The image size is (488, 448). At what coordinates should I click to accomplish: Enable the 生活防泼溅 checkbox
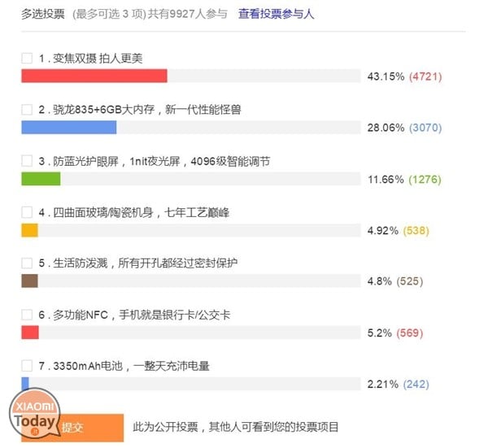pos(27,263)
